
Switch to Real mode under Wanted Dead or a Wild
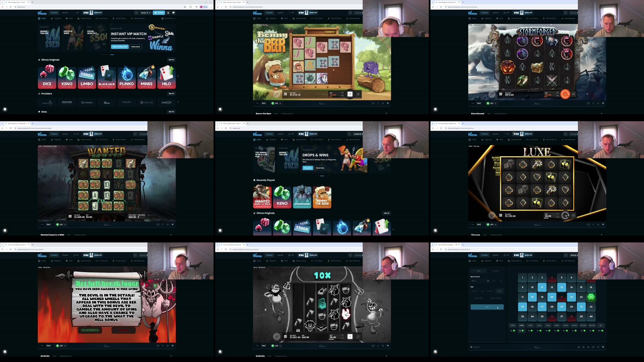[x=48, y=224]
